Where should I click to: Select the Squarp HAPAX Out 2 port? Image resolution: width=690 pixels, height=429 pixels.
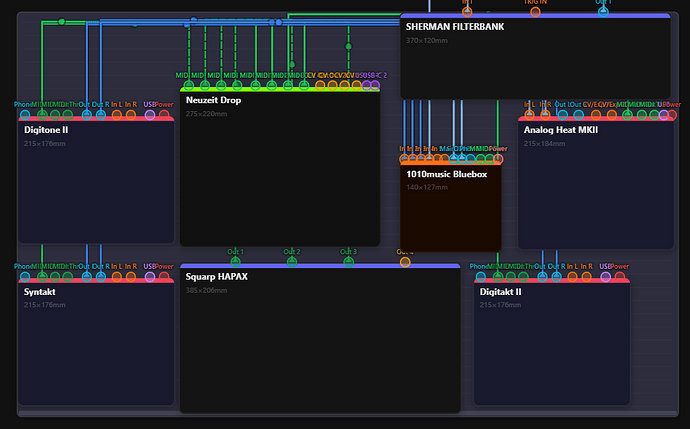point(292,262)
